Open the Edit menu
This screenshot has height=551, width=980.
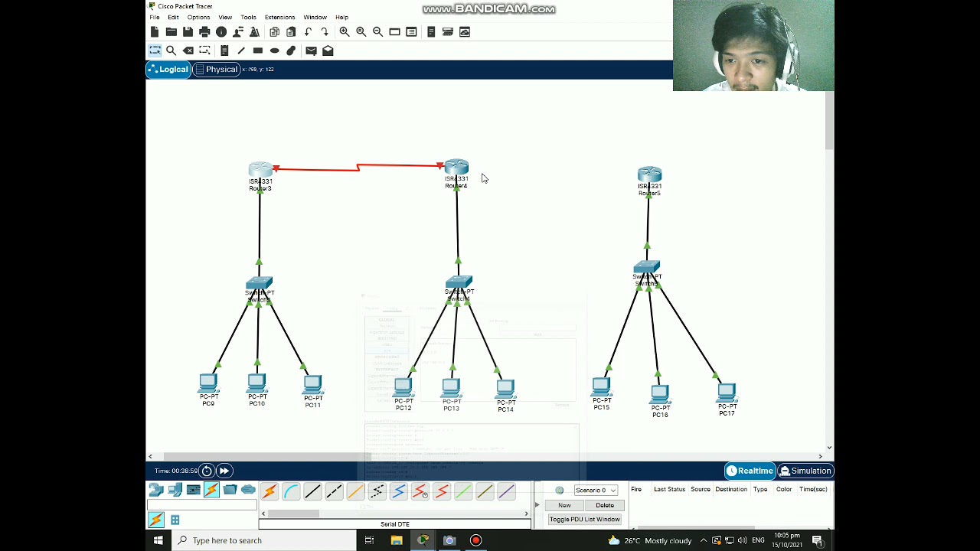[x=173, y=17]
